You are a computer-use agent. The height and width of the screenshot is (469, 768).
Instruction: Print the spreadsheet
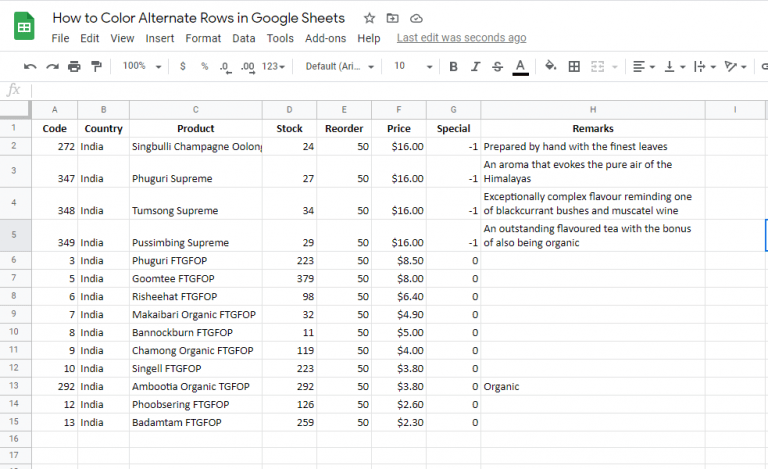coord(74,67)
